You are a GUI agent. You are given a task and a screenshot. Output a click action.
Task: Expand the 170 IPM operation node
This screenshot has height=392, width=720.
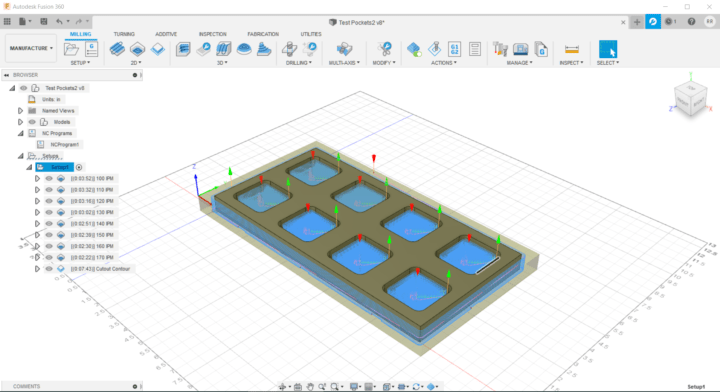pos(37,258)
